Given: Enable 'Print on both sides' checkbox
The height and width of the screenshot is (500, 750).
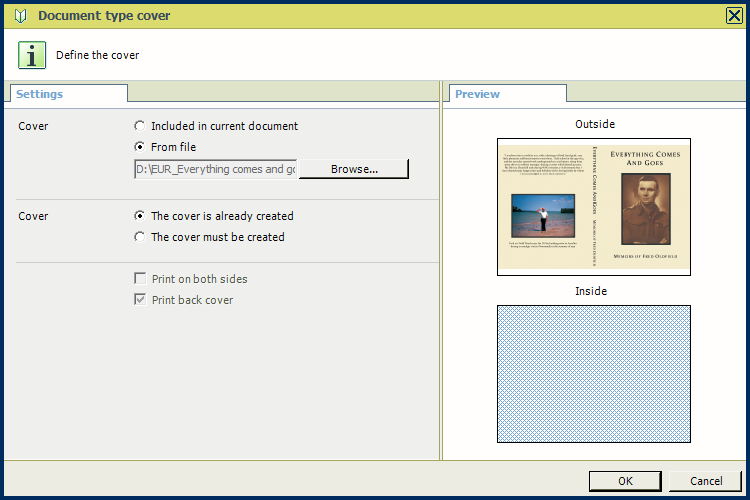Looking at the screenshot, I should pos(141,279).
